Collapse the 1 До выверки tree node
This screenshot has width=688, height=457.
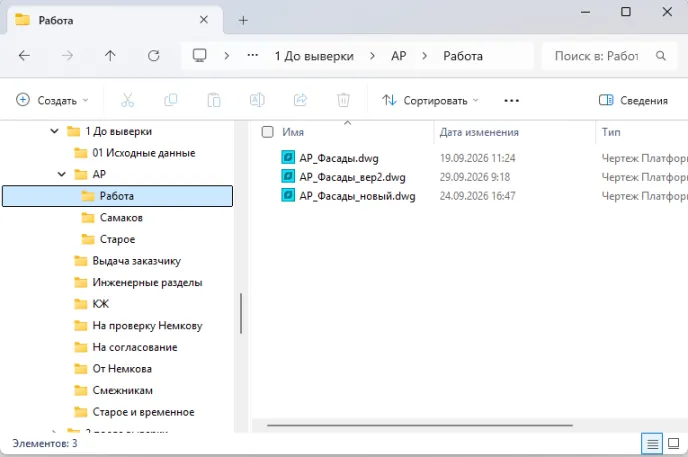(x=54, y=131)
